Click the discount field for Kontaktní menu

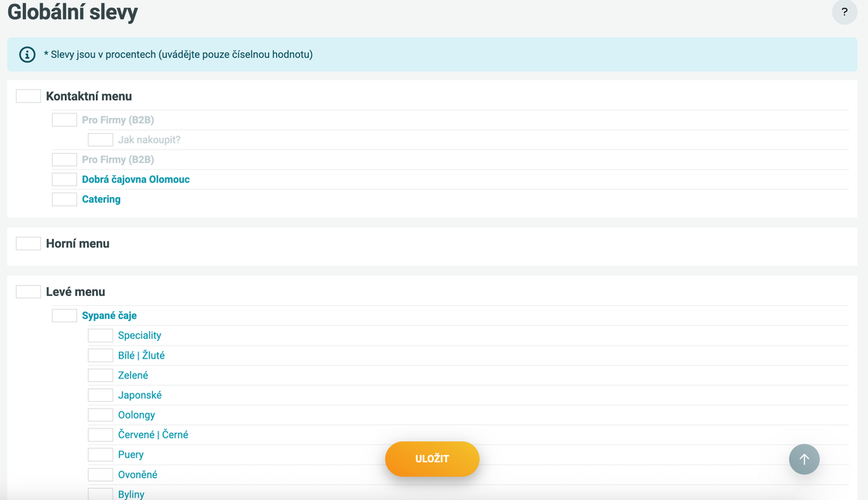pyautogui.click(x=29, y=97)
